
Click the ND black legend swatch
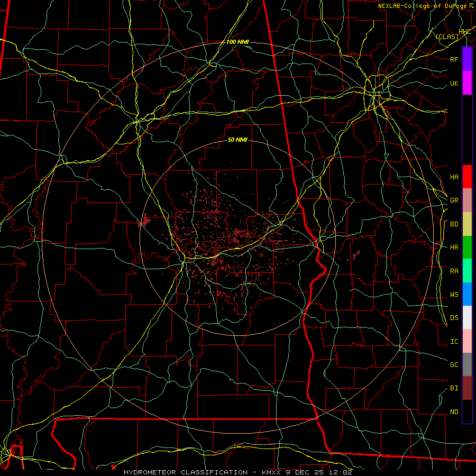tap(467, 411)
